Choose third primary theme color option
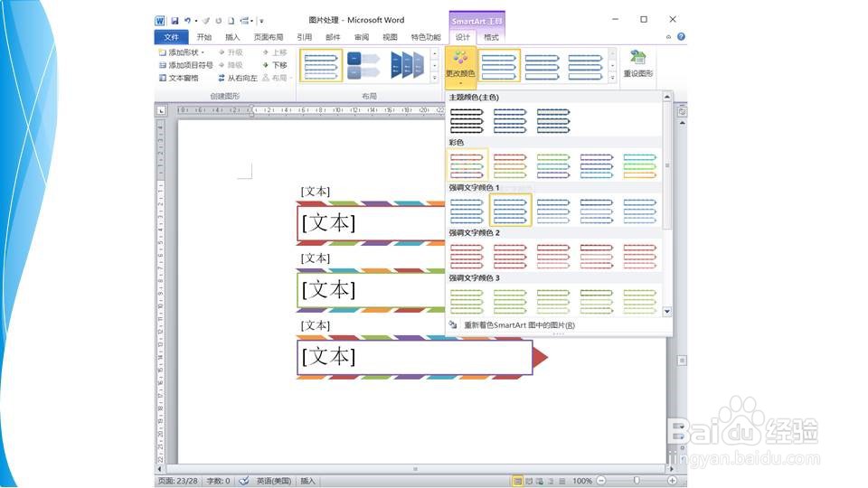 click(x=553, y=120)
